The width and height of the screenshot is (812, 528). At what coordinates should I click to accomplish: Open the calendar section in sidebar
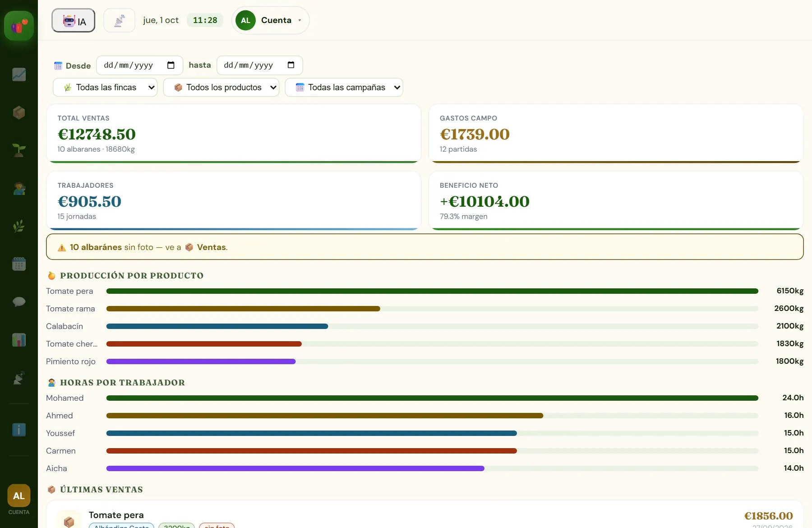click(19, 264)
